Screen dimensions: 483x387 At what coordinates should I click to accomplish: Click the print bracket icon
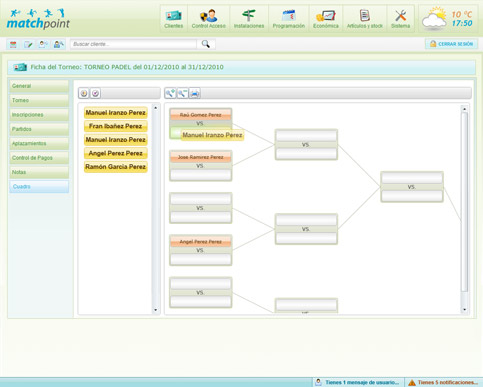point(195,93)
